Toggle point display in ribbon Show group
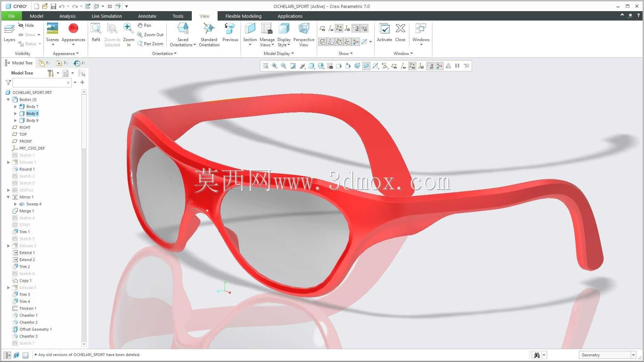This screenshot has width=644, height=362. click(x=339, y=29)
